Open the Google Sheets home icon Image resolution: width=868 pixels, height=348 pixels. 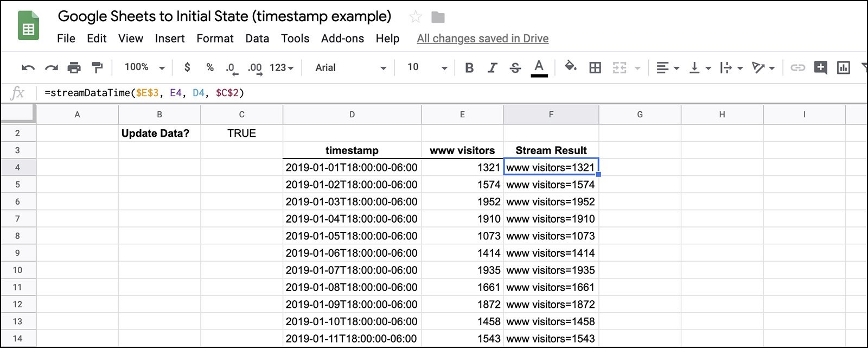[28, 26]
